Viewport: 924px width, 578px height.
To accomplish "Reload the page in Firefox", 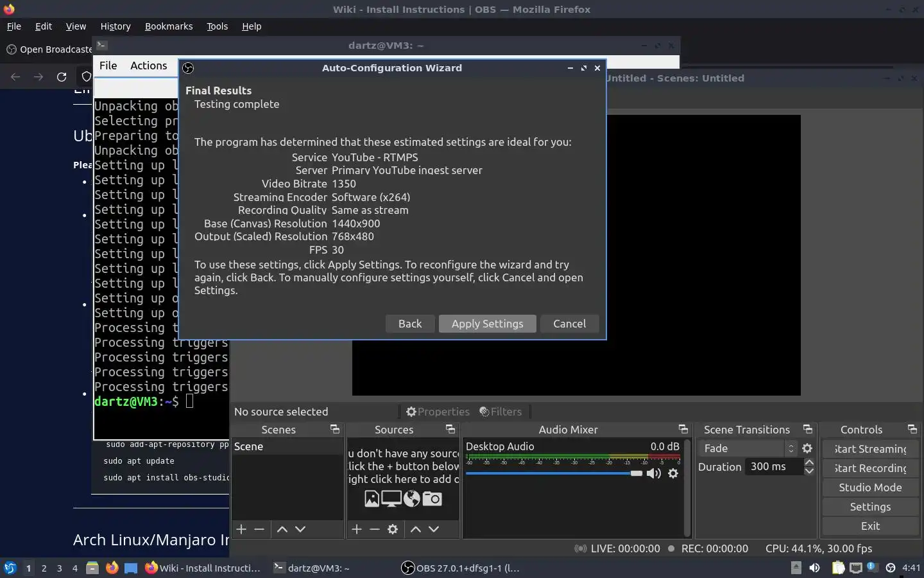I will (62, 77).
